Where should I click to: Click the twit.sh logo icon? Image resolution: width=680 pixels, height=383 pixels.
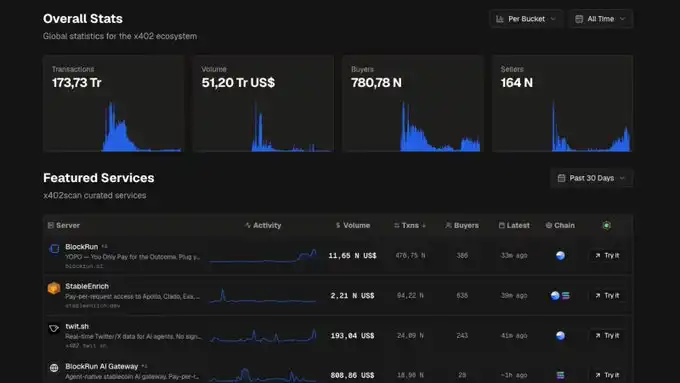tap(54, 328)
